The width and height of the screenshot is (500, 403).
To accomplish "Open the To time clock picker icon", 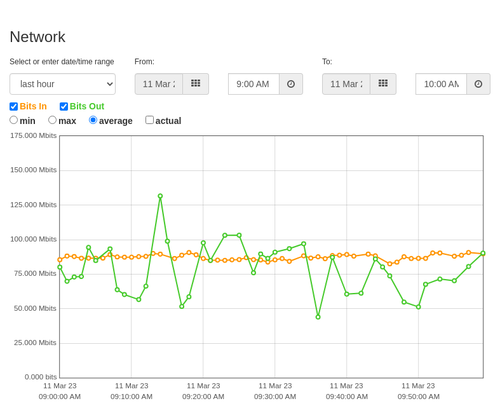I will point(478,84).
